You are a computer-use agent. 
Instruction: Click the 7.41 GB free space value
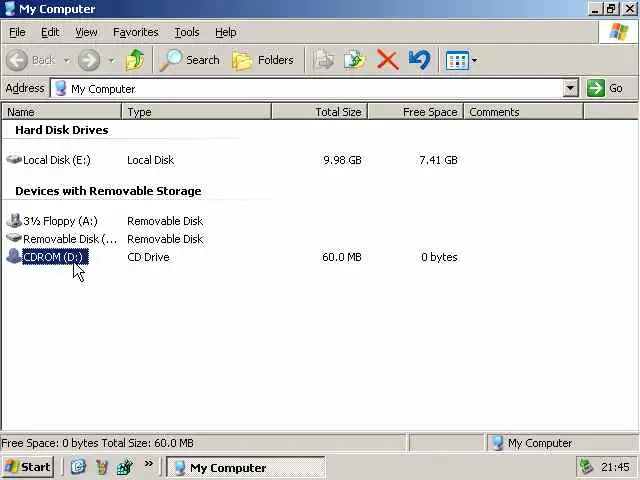coord(438,160)
